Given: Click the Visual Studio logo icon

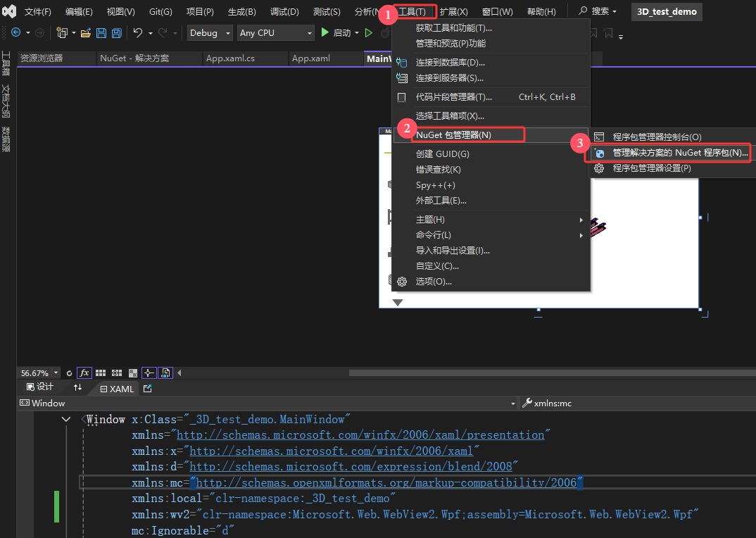Looking at the screenshot, I should (8, 11).
